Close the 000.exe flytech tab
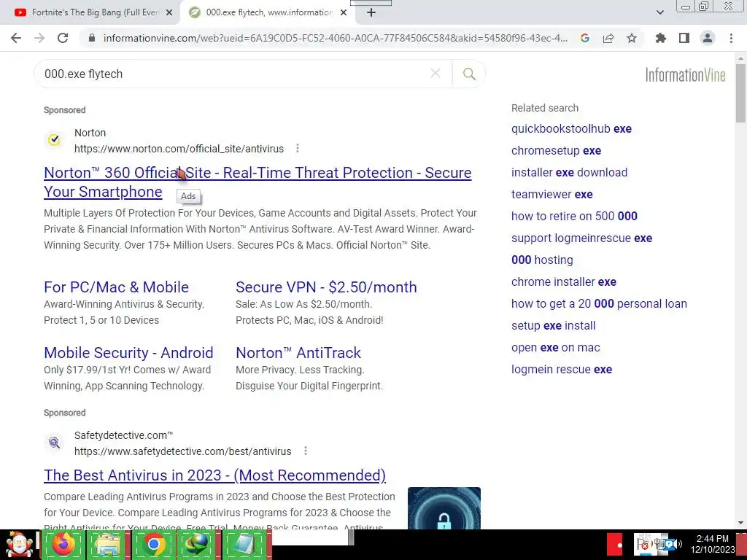The height and width of the screenshot is (560, 747). pos(344,13)
